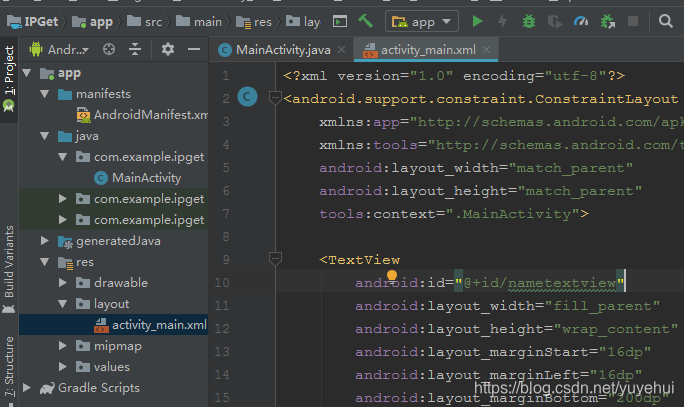This screenshot has width=684, height=407.
Task: Attach debugger to Android process icon
Action: (608, 21)
